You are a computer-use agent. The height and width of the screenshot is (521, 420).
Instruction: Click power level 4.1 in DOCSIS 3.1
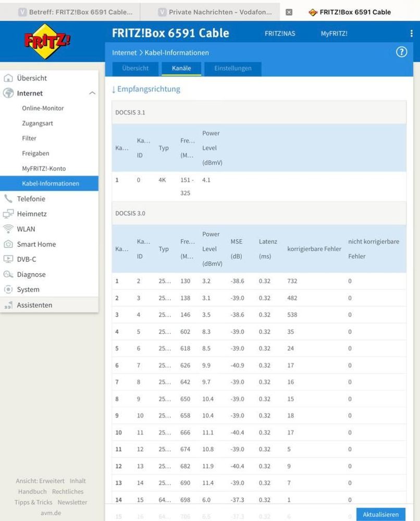click(x=206, y=180)
